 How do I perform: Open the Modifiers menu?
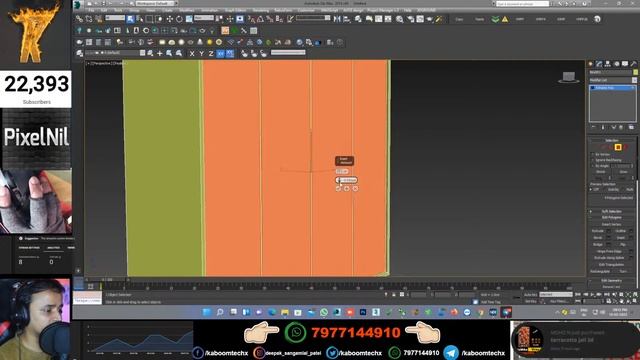(x=187, y=10)
